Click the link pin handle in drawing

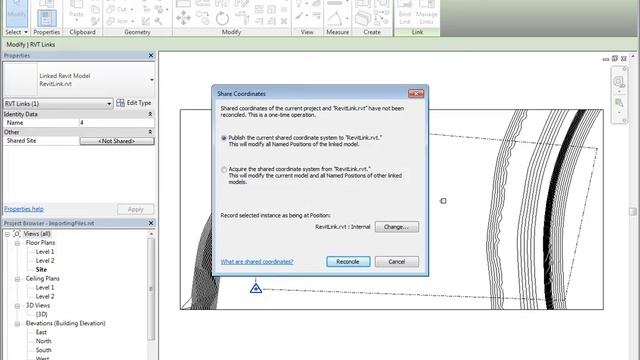tap(443, 201)
